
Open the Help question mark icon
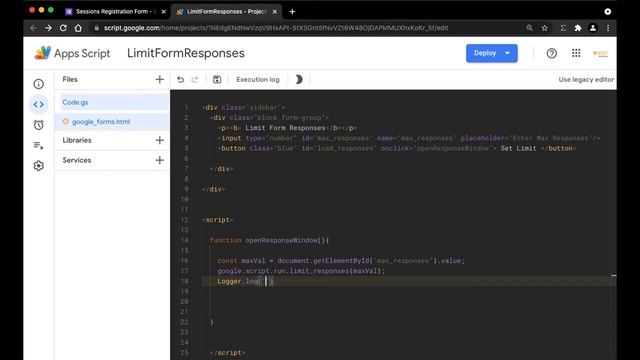551,53
